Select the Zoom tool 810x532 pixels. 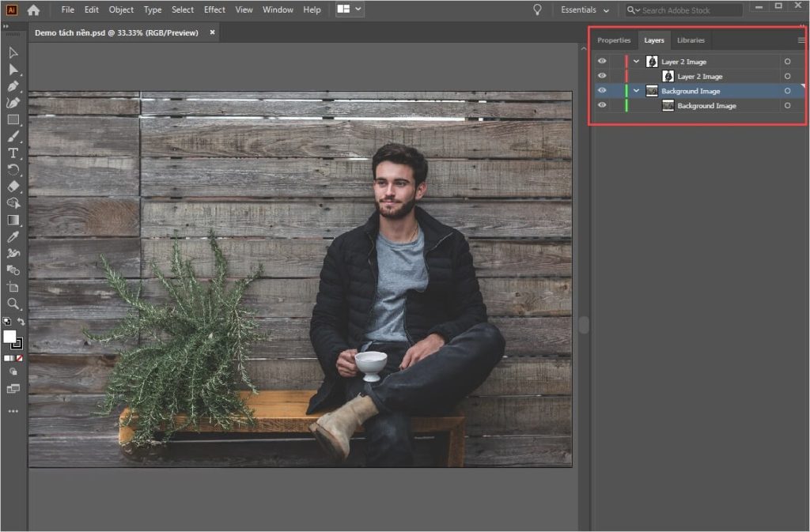click(13, 304)
